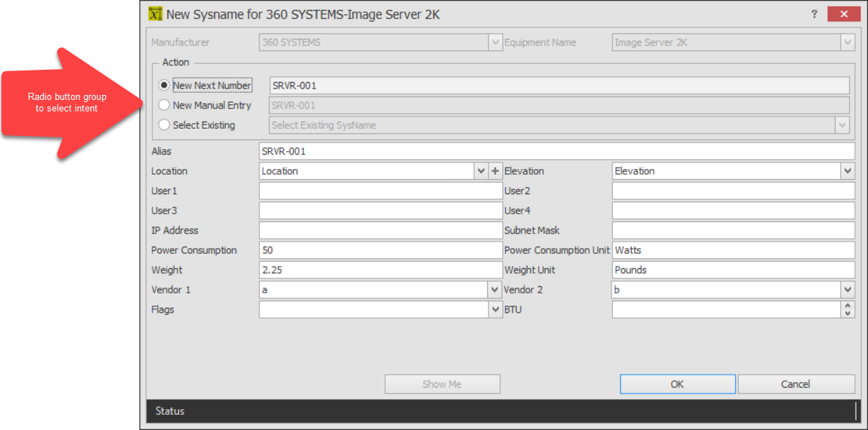Decrease the BTU value with the down arrow

[x=848, y=314]
